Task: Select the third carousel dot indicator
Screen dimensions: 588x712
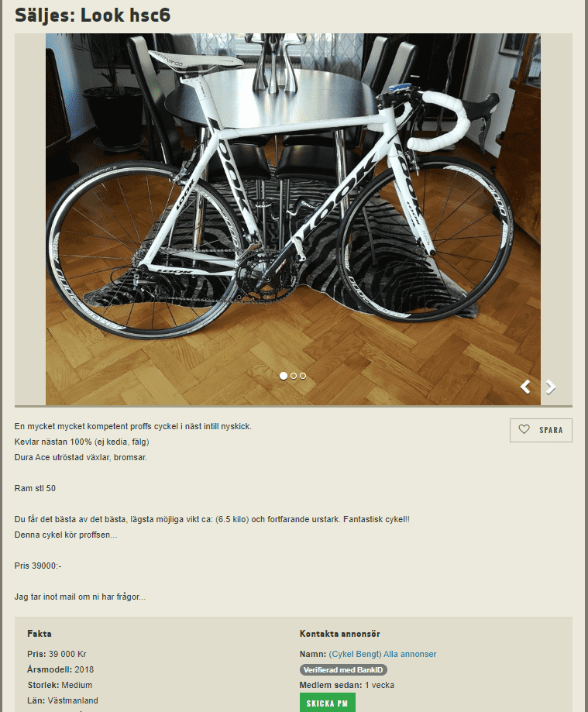Action: click(303, 376)
